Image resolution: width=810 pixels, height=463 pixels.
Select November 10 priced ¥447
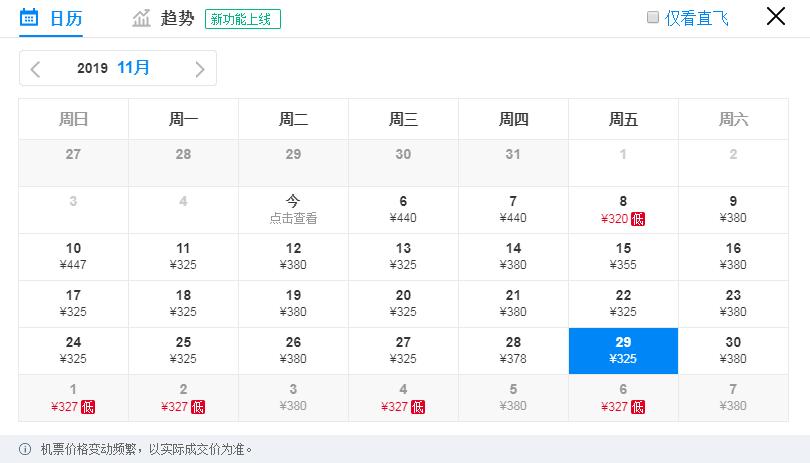tap(73, 257)
